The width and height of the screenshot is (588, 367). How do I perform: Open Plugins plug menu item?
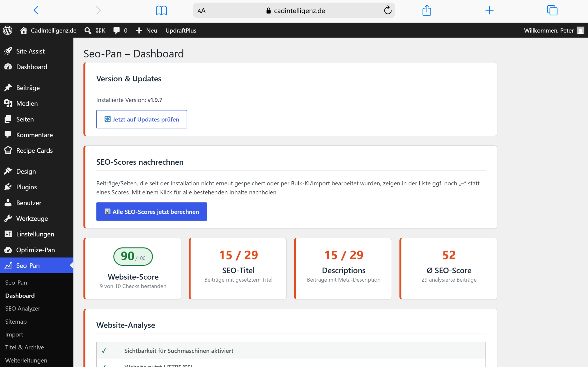[37, 187]
